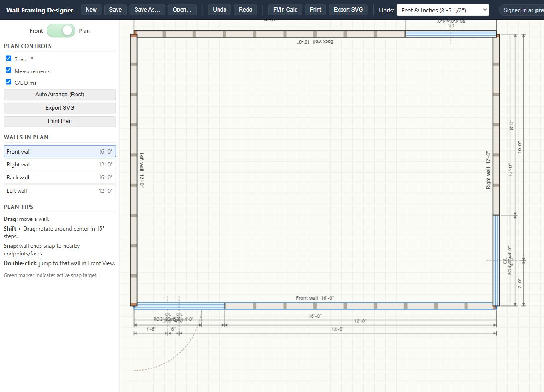
Task: Click the 1'-6" dimension text
Action: point(151,329)
